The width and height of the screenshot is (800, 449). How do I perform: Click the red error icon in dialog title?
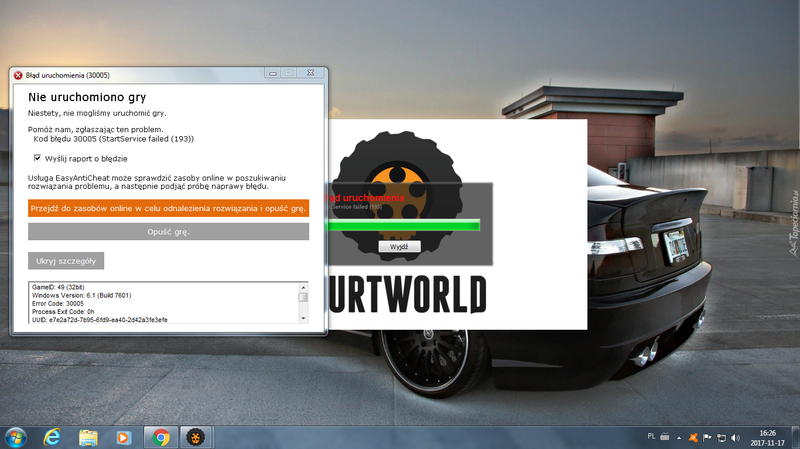[x=18, y=75]
